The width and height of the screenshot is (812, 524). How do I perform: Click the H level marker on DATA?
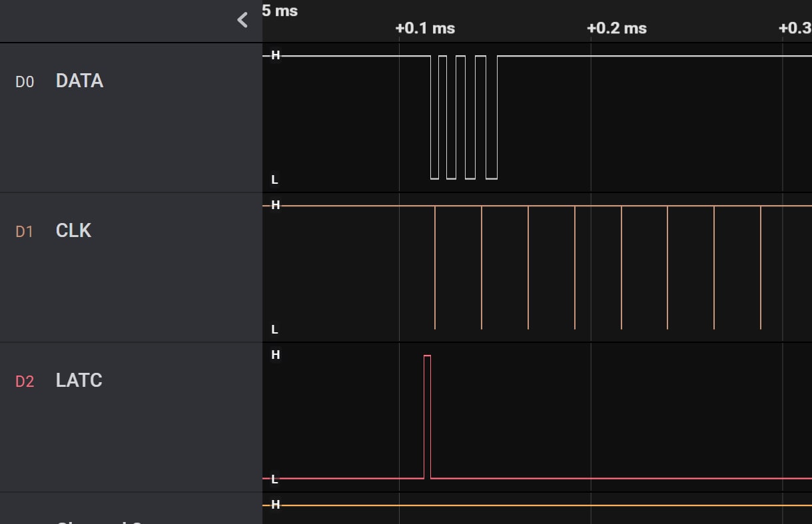click(275, 56)
